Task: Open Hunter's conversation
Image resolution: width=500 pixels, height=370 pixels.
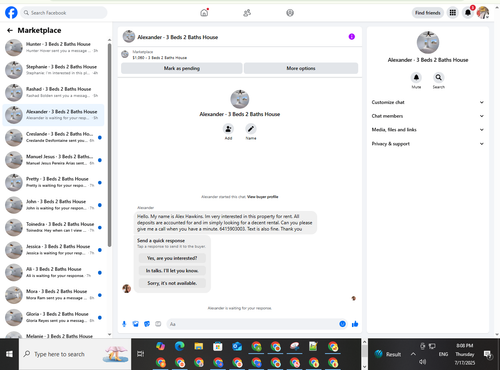Action: coord(53,47)
